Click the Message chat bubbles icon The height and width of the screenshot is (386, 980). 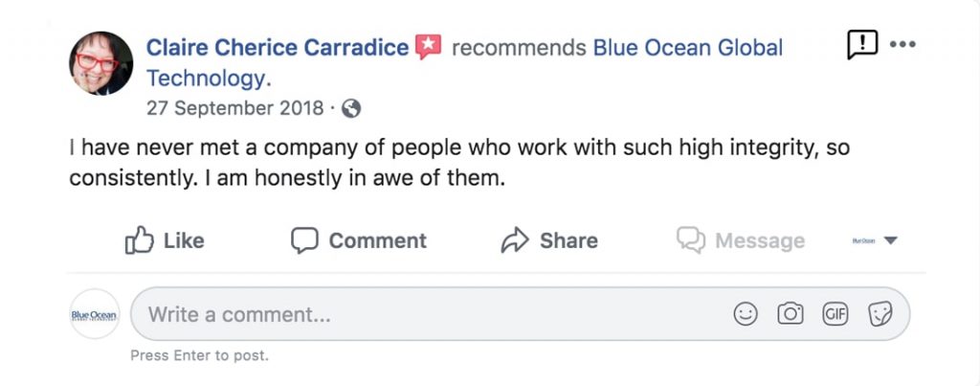click(690, 240)
